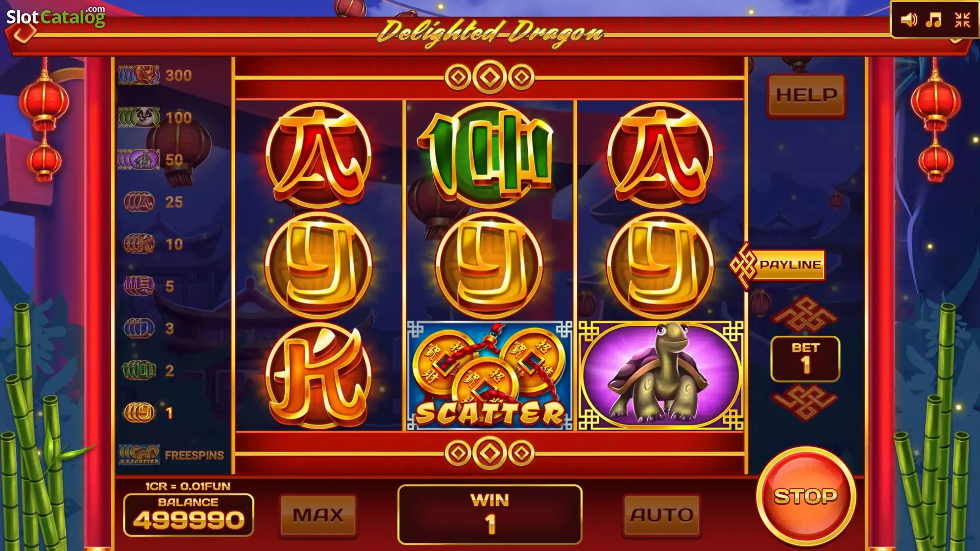Exit fullscreen using the collapse arrows icon
980x551 pixels.
tap(962, 20)
